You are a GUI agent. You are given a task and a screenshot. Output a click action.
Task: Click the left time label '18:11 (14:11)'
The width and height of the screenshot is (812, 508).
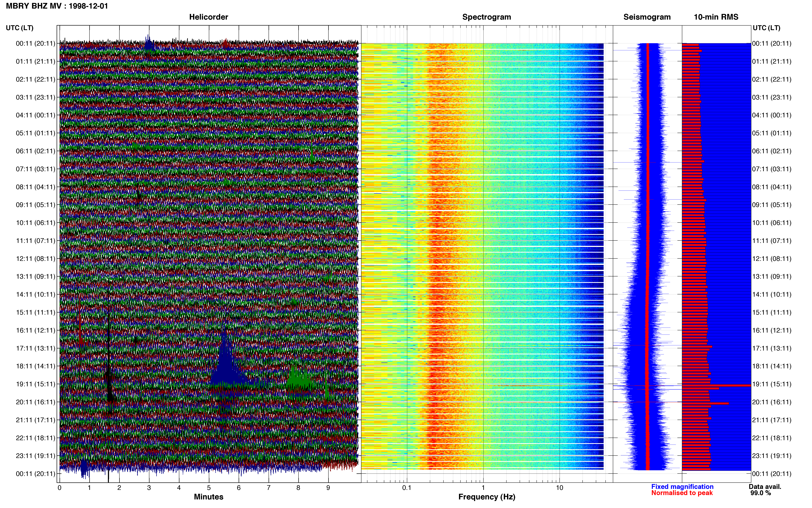(x=36, y=366)
